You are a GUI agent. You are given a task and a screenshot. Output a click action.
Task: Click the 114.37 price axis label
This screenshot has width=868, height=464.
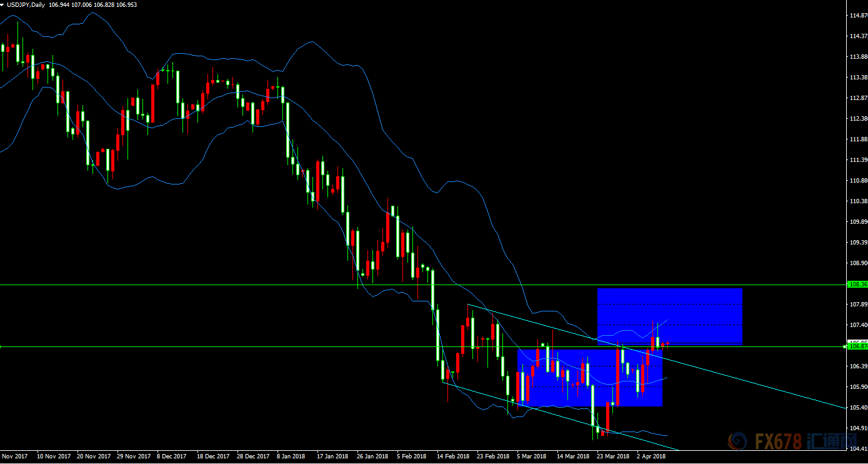[x=858, y=36]
